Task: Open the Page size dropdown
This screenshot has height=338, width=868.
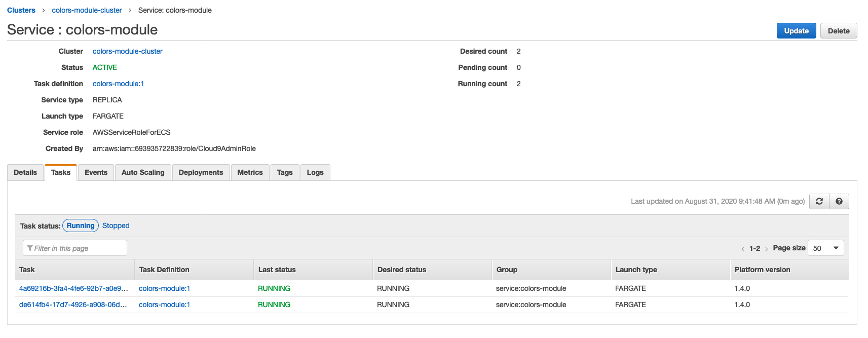Action: pos(826,248)
